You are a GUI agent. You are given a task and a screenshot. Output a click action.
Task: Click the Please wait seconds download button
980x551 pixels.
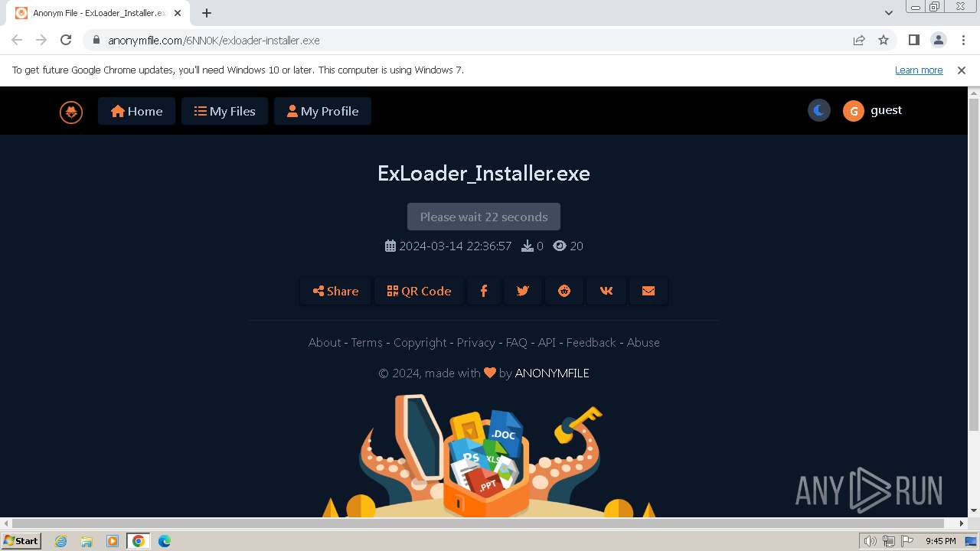(x=484, y=217)
